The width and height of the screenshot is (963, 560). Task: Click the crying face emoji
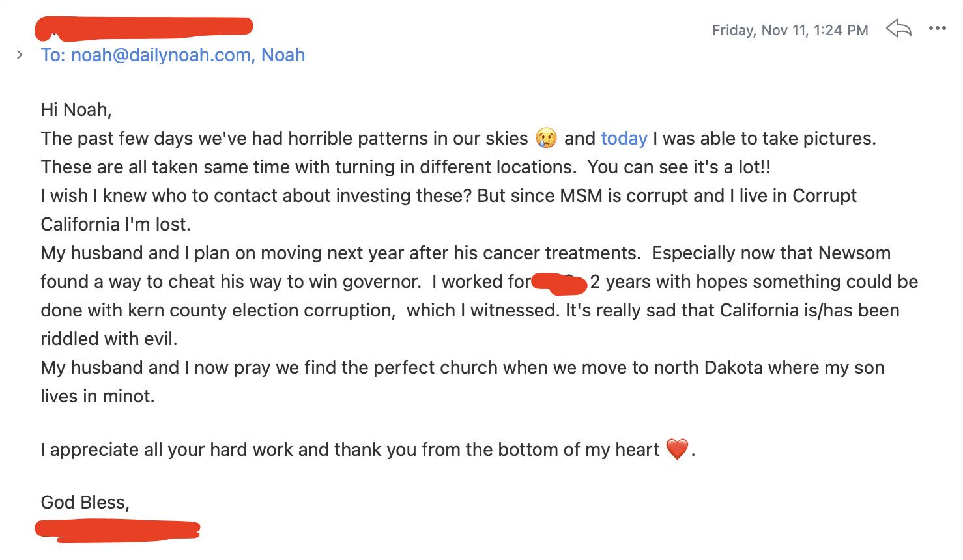pyautogui.click(x=546, y=138)
